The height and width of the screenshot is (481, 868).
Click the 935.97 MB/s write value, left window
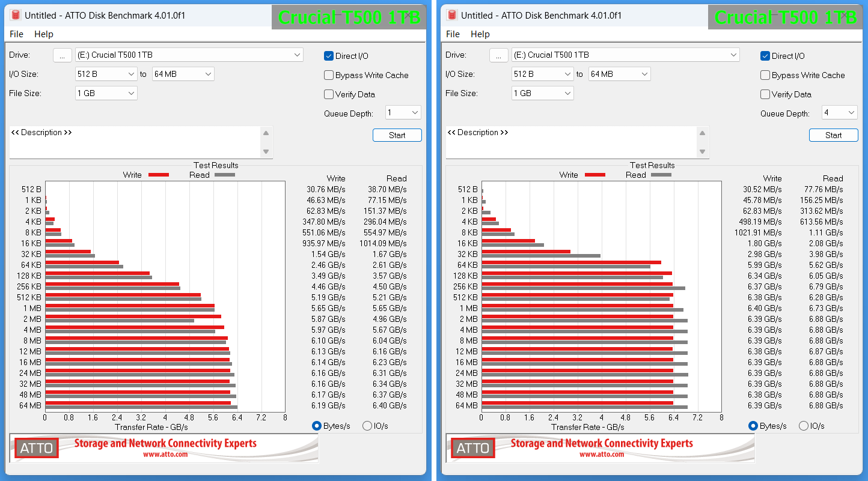pyautogui.click(x=323, y=243)
